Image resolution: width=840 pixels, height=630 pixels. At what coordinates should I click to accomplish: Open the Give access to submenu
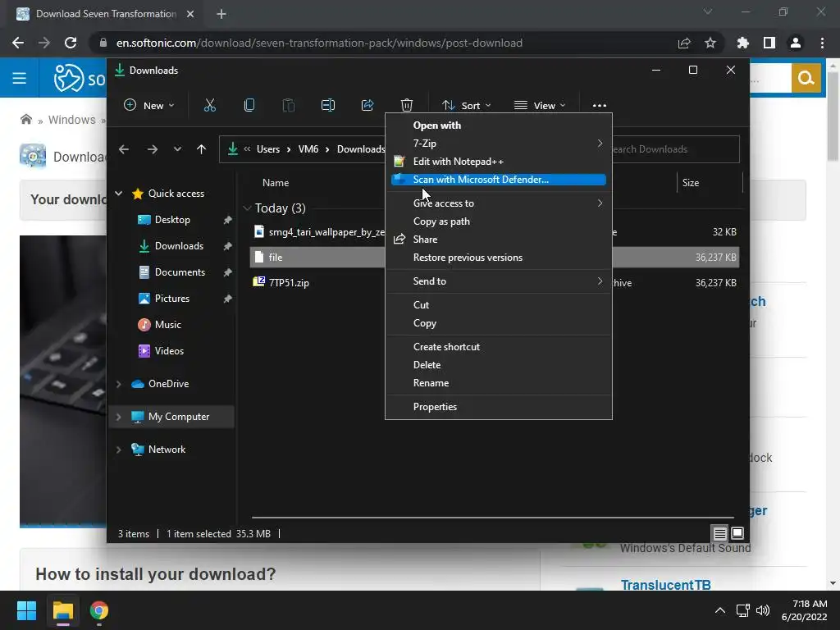[x=499, y=203]
